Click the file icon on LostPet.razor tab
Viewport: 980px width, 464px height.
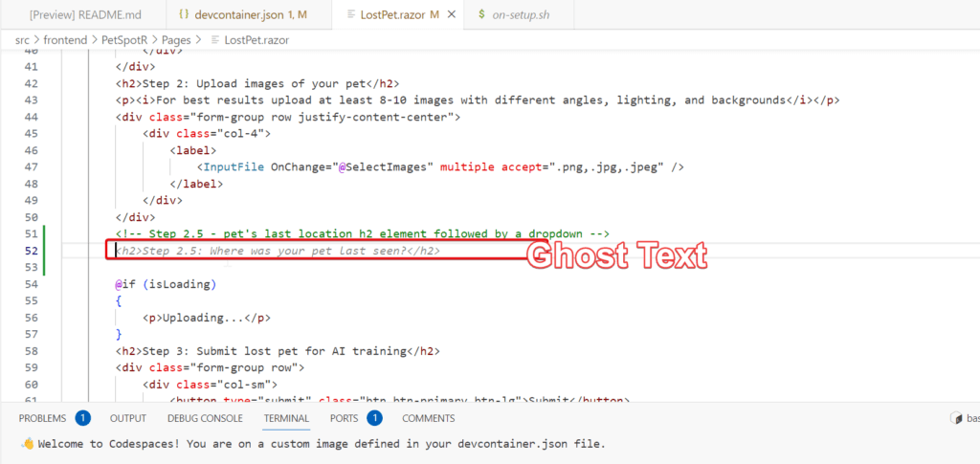pos(350,14)
